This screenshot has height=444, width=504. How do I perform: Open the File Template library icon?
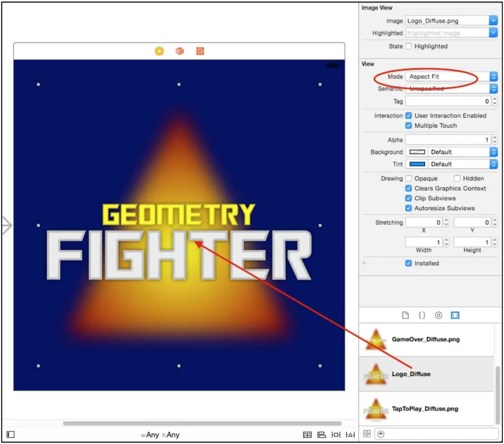click(406, 315)
